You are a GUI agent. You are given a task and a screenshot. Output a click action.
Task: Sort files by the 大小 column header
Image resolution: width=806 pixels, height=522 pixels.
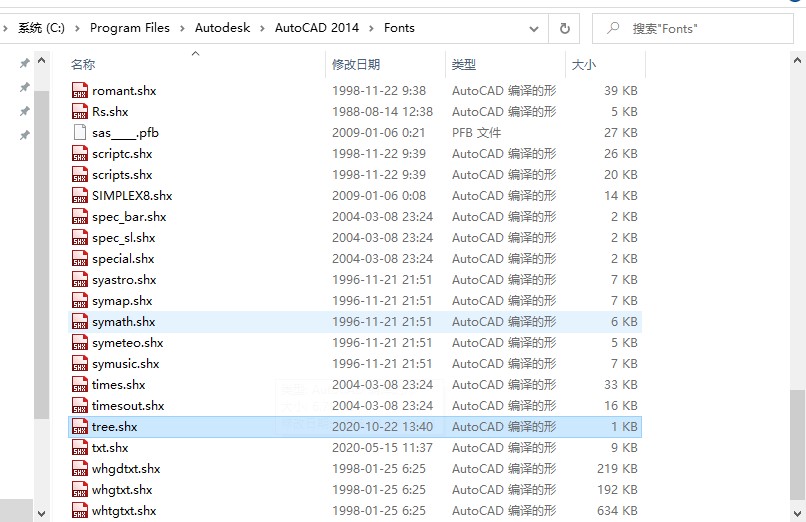[583, 64]
